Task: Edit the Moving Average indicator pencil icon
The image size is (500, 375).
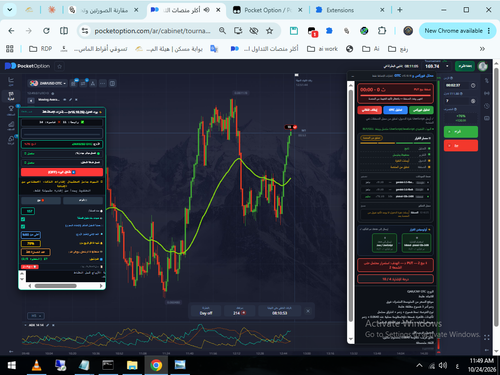Action: click(70, 100)
